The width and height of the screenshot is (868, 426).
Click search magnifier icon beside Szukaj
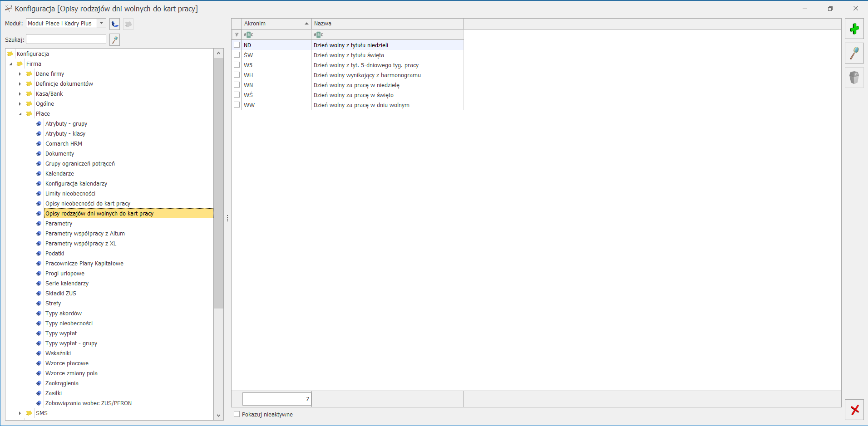coord(115,40)
